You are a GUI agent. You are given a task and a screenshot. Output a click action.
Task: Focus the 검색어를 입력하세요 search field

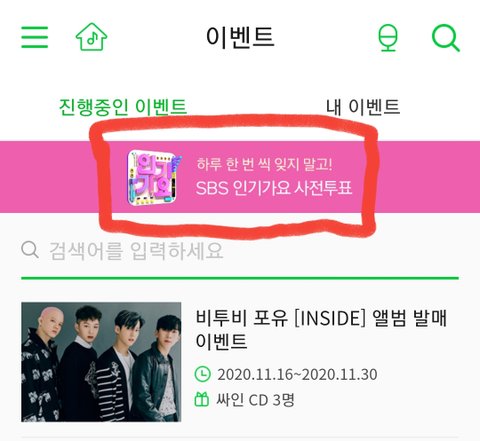pos(240,250)
